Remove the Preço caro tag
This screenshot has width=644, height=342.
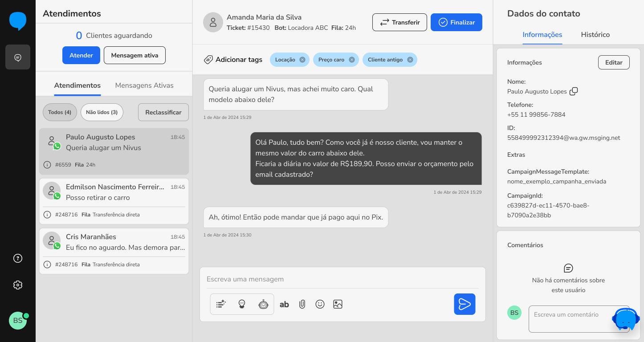[352, 60]
